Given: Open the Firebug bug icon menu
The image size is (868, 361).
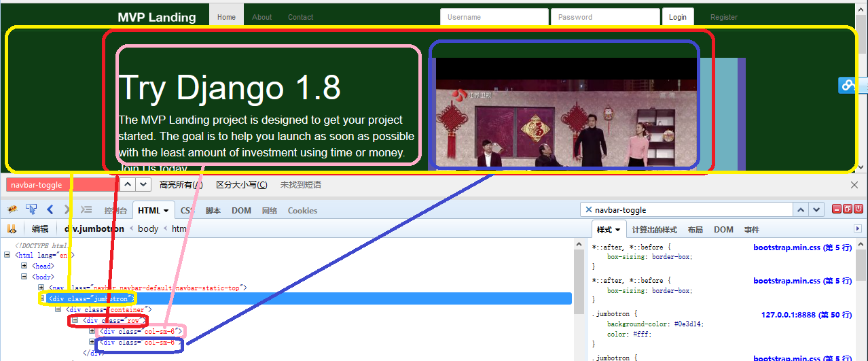Looking at the screenshot, I should (12, 209).
